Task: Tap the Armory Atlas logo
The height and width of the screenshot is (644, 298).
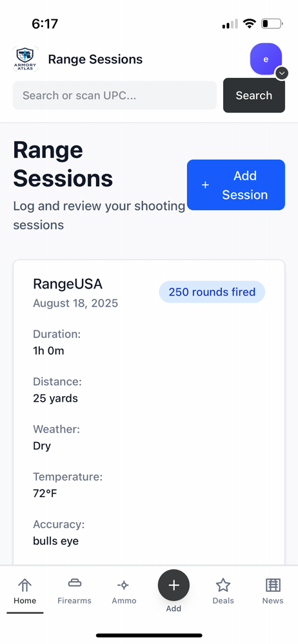Action: pyautogui.click(x=26, y=59)
